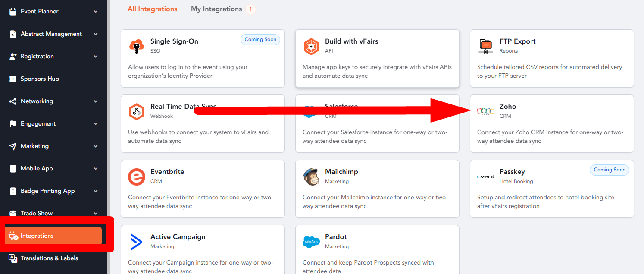Click the Eventbrite logo icon
Image resolution: width=644 pixels, height=274 pixels.
[137, 177]
